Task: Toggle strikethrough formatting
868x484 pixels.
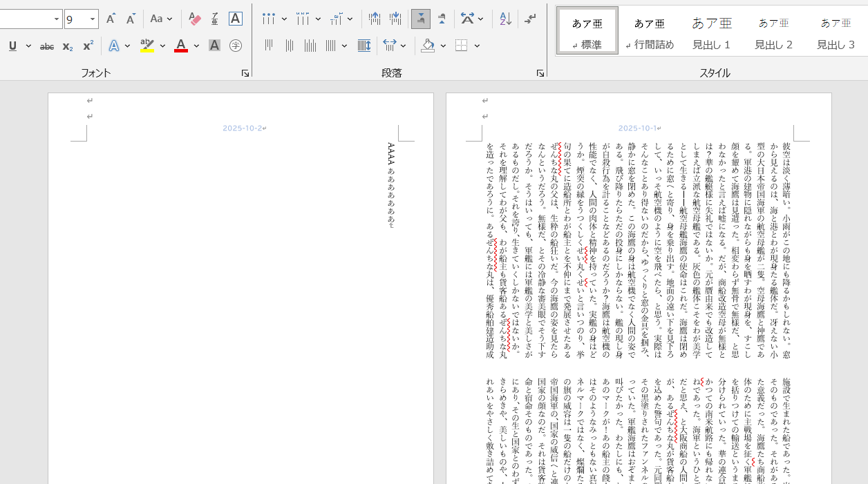Action: tap(47, 46)
